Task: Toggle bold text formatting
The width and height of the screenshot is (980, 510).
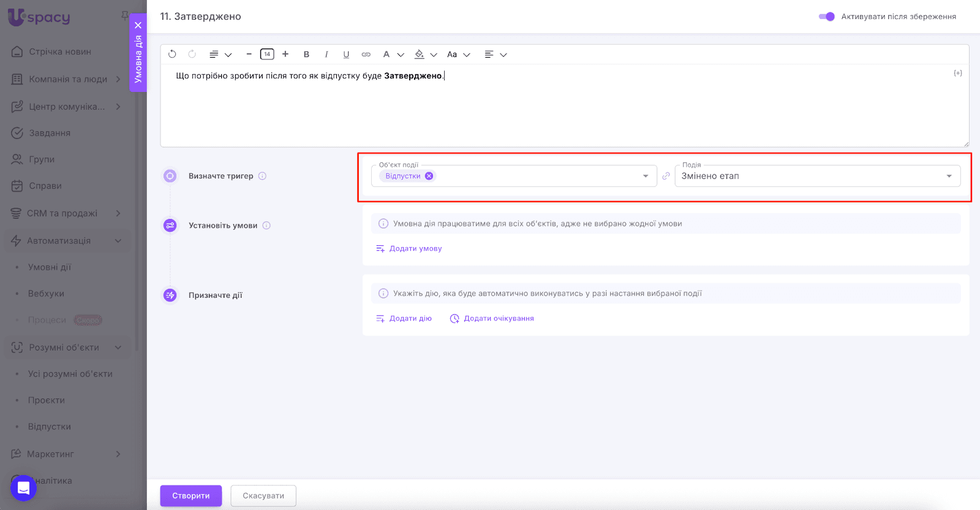Action: [x=306, y=55]
